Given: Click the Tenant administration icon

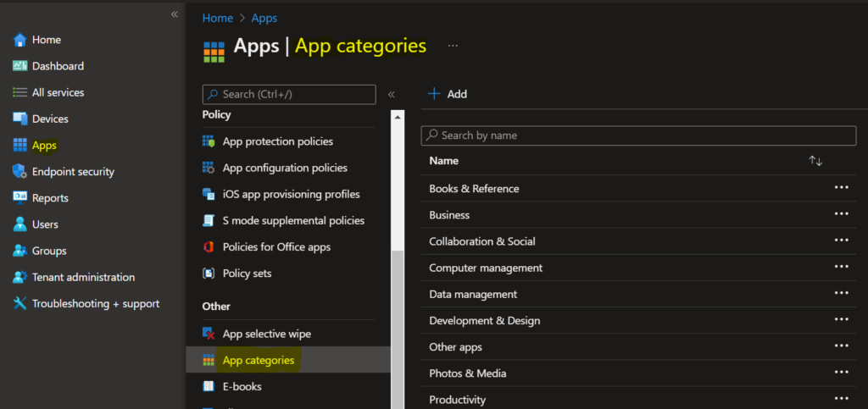Looking at the screenshot, I should [x=20, y=277].
